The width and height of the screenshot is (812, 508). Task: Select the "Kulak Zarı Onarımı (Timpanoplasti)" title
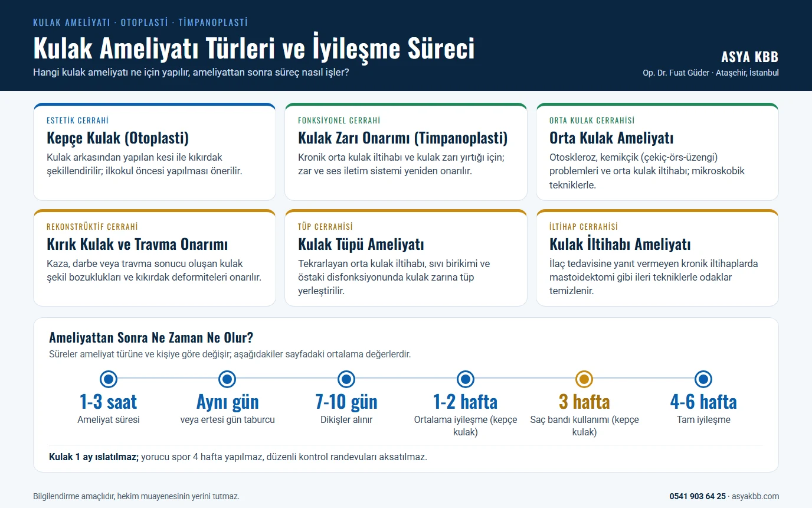pos(402,138)
